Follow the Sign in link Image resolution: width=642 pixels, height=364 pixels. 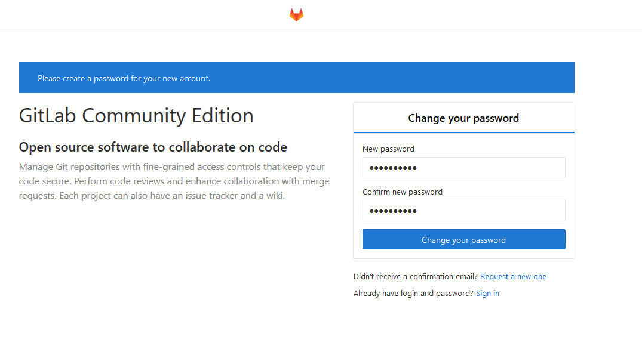pos(487,294)
